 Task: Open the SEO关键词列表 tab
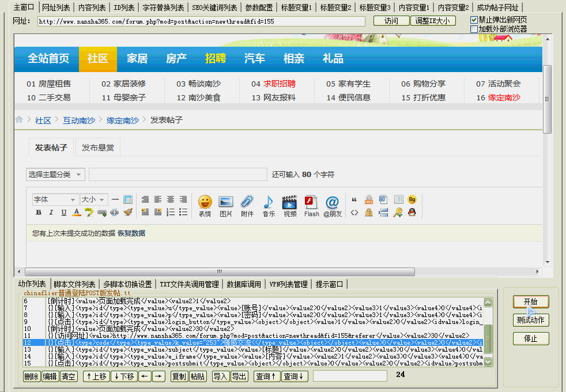[214, 7]
